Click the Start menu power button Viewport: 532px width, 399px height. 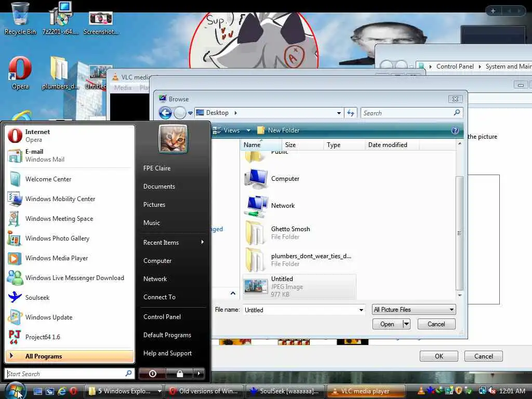click(x=152, y=374)
